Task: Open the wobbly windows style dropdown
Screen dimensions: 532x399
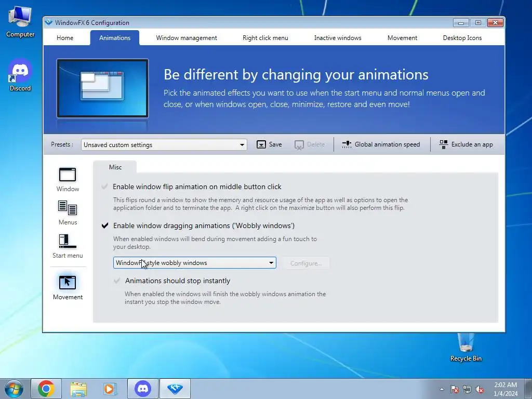Action: click(x=195, y=262)
